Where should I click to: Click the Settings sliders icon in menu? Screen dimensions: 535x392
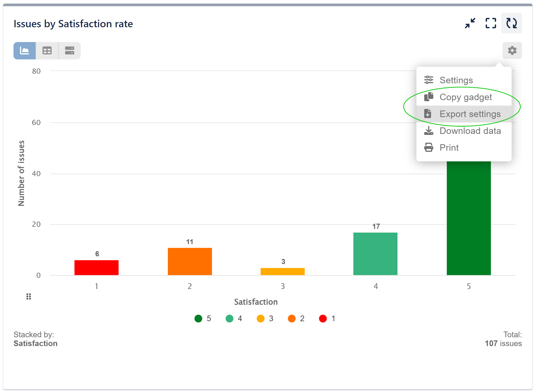428,80
